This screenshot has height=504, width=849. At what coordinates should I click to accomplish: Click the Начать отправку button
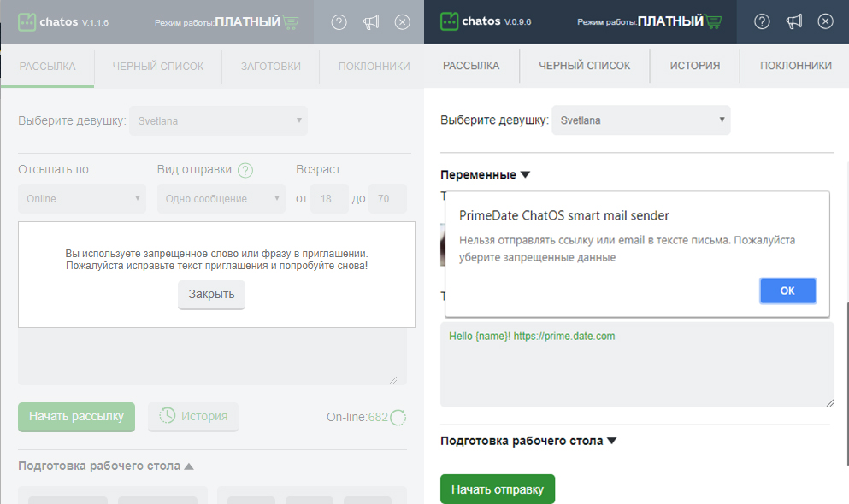497,489
